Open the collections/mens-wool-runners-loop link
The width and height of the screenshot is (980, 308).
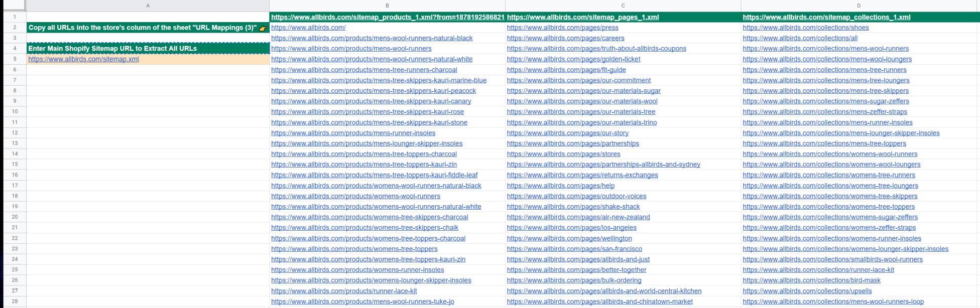833,301
